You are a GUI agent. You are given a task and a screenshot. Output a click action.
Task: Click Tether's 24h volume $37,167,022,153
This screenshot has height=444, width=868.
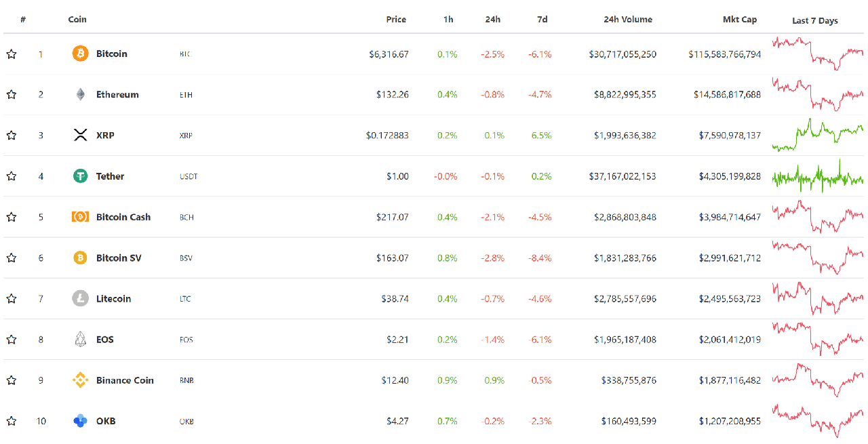point(623,176)
